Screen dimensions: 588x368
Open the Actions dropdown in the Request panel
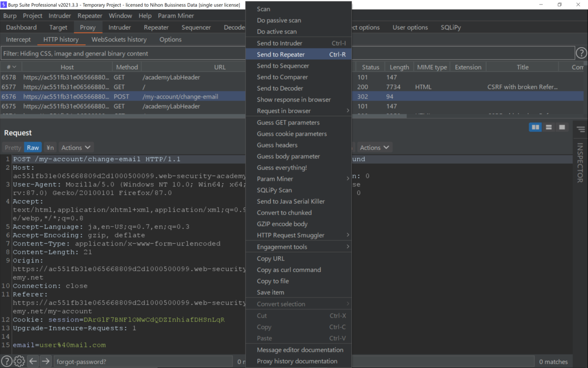(x=76, y=147)
